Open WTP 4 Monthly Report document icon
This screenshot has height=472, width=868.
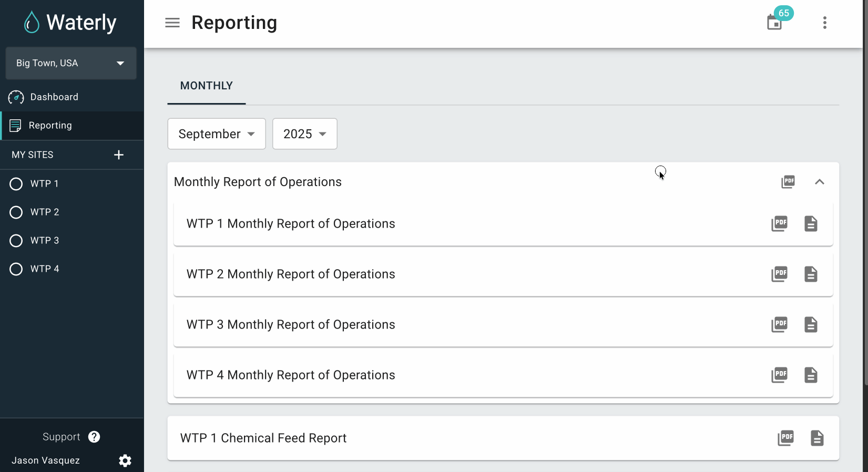(x=811, y=375)
